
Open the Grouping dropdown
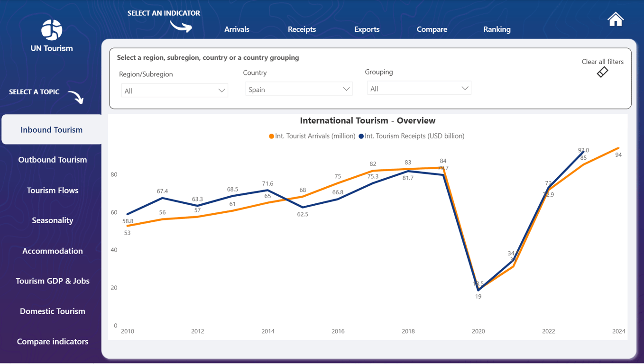(419, 88)
